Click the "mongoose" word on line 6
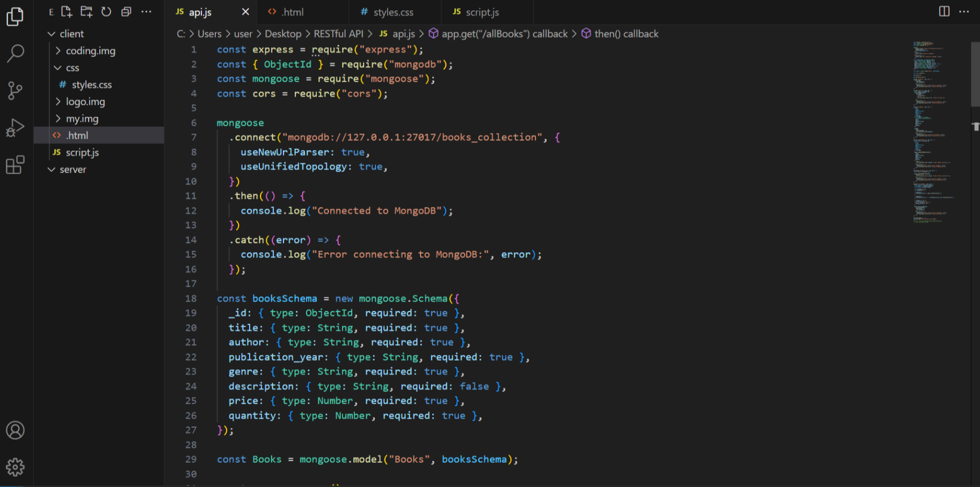The height and width of the screenshot is (487, 980). pyautogui.click(x=240, y=123)
